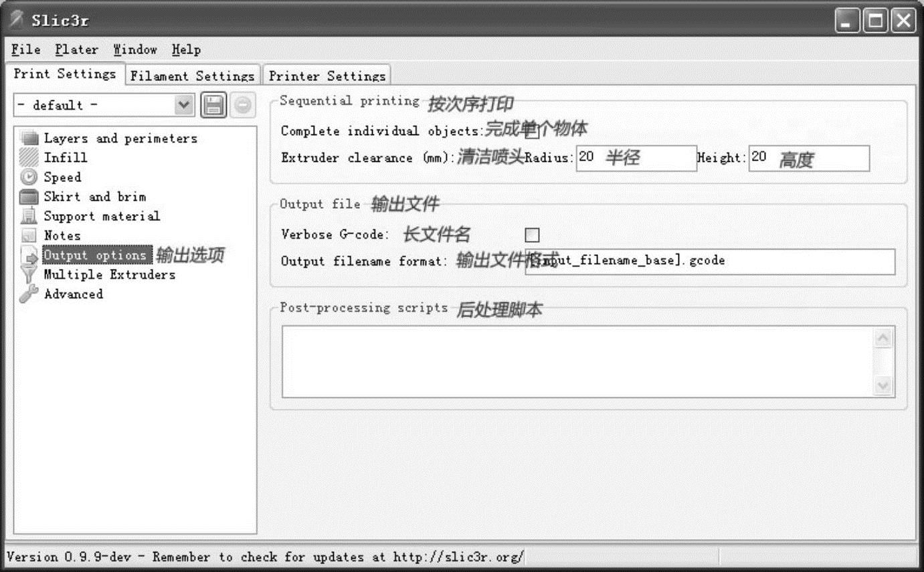The width and height of the screenshot is (924, 572).
Task: Minimize the Slic3r window
Action: [847, 21]
